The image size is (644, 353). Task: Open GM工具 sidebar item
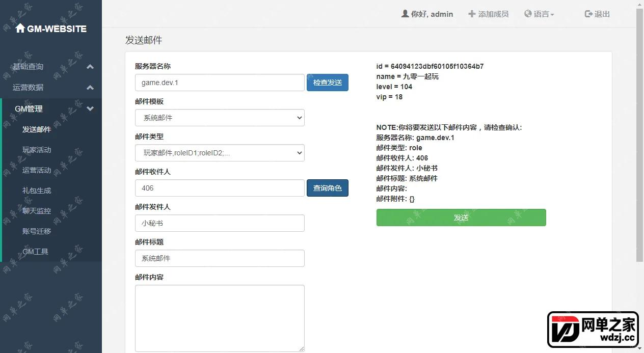[35, 252]
